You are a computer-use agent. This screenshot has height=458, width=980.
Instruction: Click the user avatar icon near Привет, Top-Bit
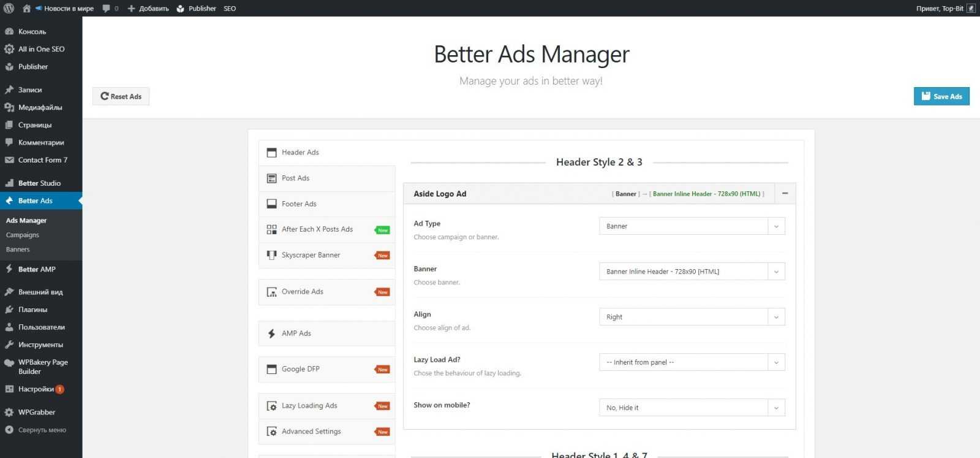click(971, 9)
